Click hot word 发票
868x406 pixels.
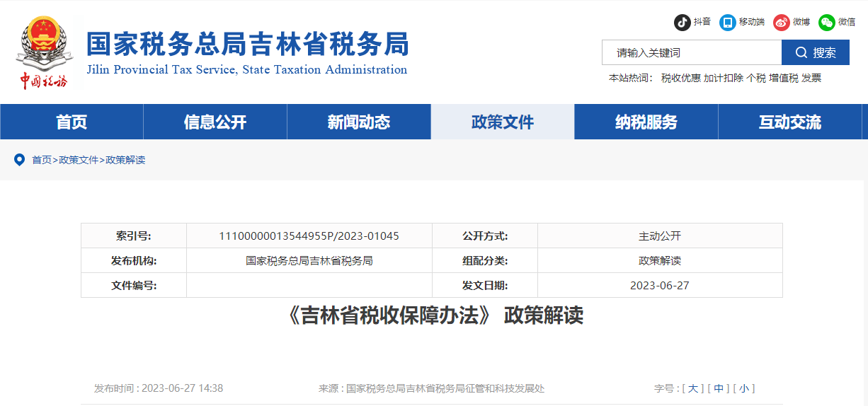tap(811, 79)
